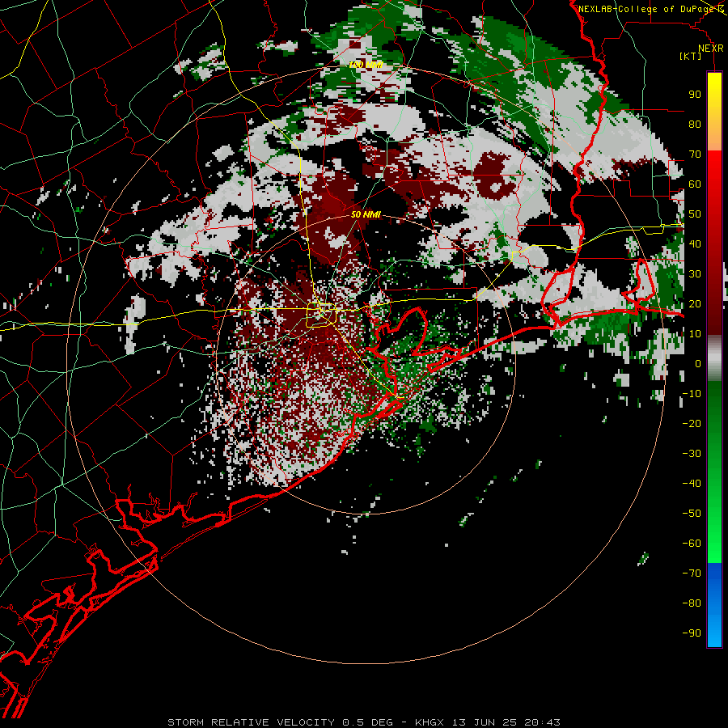Click the 80 value on velocity scale

coord(695,124)
